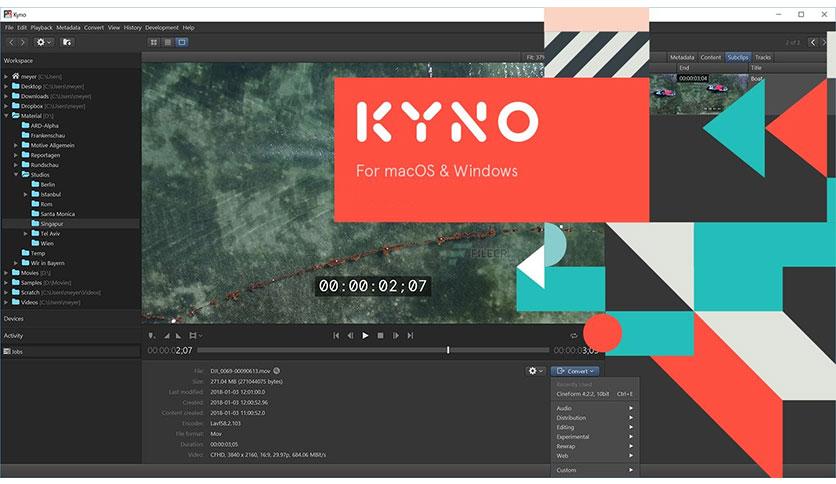Open the File menu
This screenshot has width=836, height=484.
coord(9,28)
